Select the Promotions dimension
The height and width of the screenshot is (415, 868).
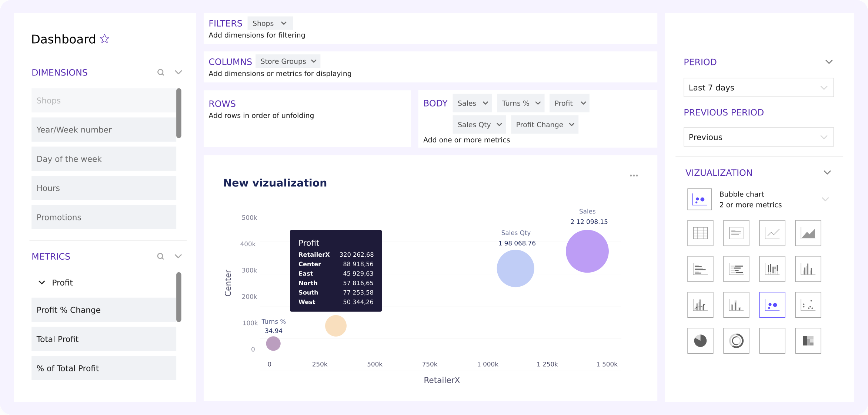104,217
